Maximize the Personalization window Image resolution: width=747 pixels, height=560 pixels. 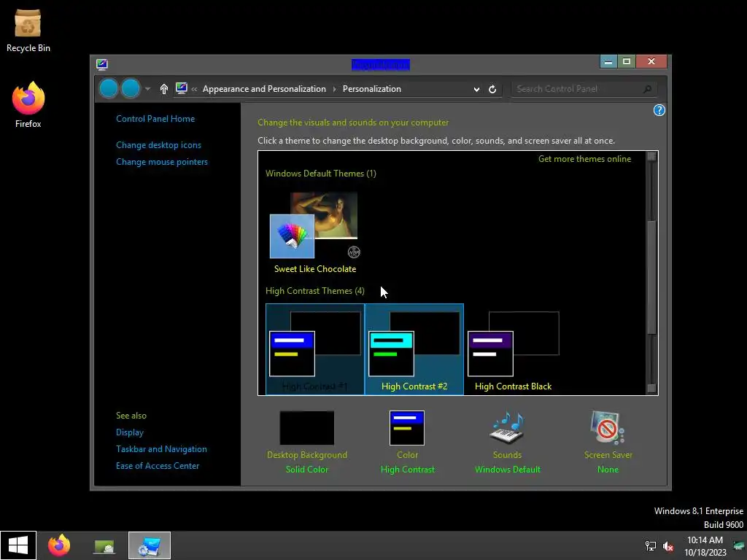click(627, 62)
